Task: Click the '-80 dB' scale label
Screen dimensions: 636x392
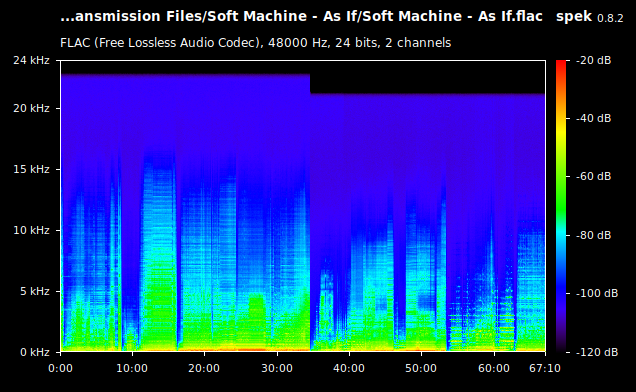Action: (594, 235)
